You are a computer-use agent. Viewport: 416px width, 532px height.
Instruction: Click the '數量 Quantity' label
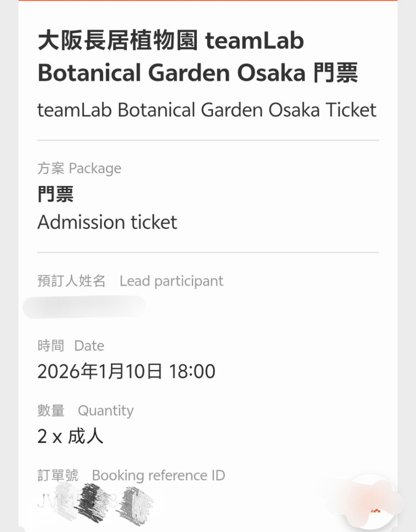point(85,411)
